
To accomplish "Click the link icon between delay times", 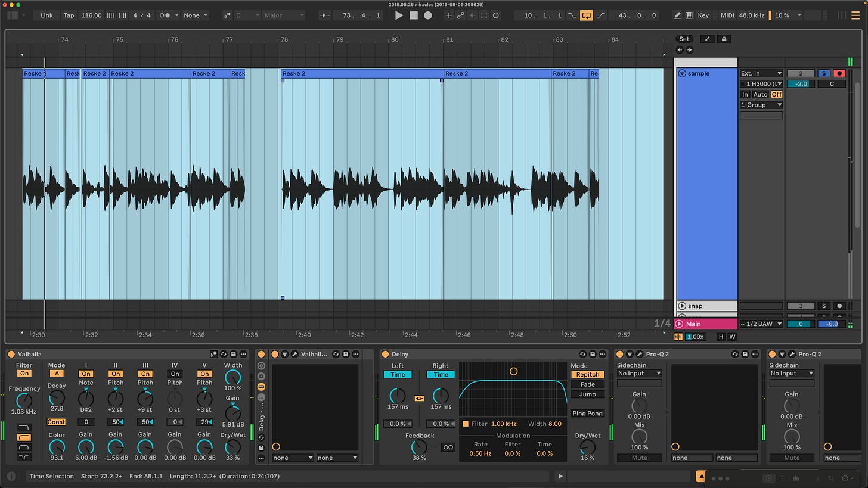I will (x=419, y=398).
